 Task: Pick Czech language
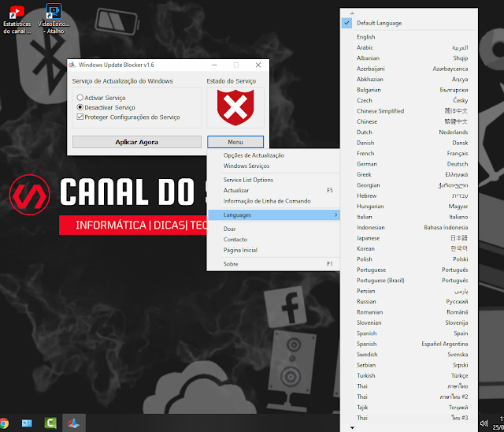pyautogui.click(x=409, y=100)
